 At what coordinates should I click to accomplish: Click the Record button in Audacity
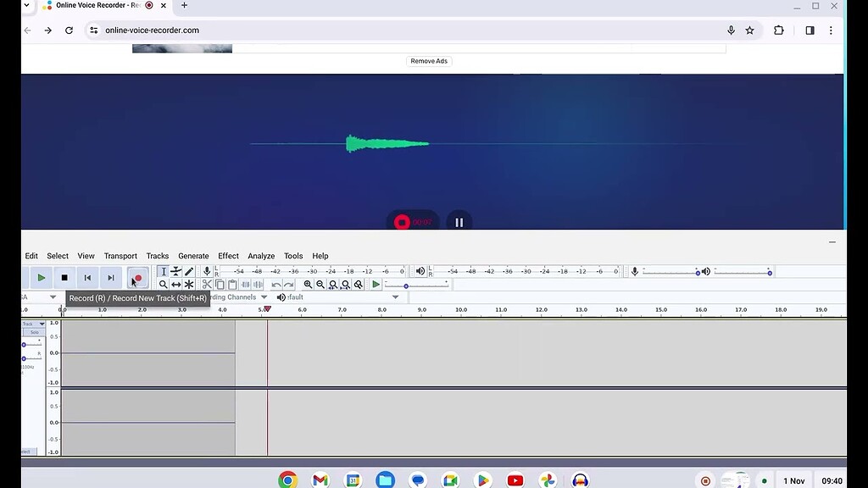pyautogui.click(x=137, y=277)
